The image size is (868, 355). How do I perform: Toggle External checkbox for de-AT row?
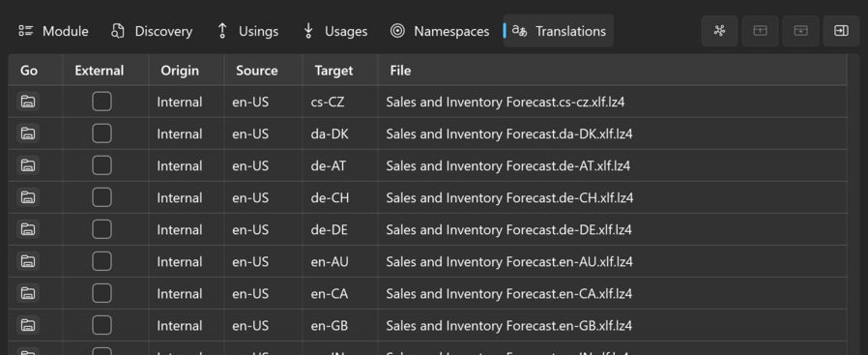(x=101, y=165)
